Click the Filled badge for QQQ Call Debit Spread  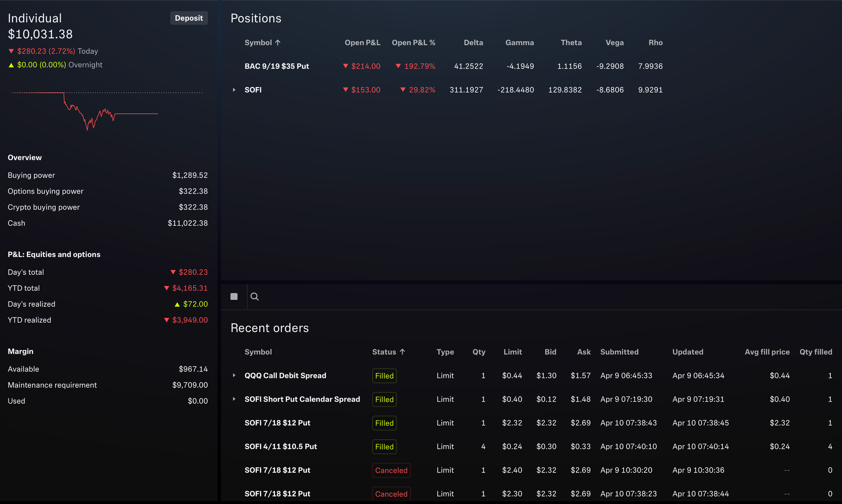(x=384, y=376)
